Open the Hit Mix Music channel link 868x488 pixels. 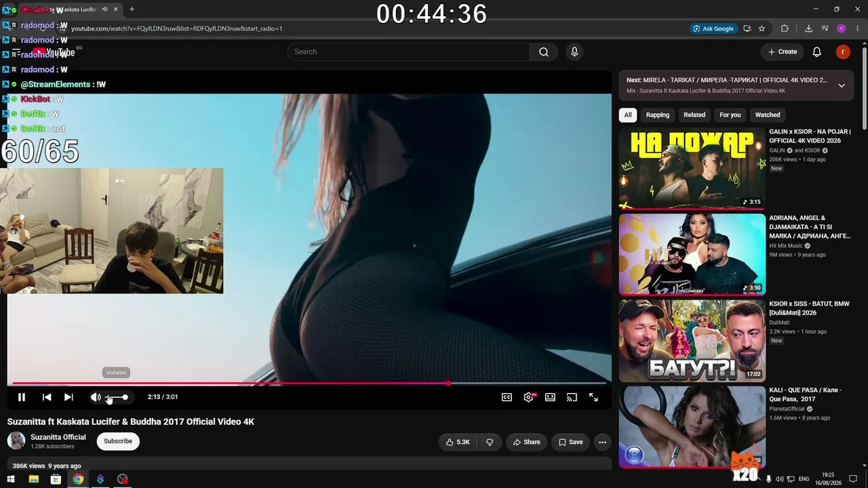tap(785, 246)
